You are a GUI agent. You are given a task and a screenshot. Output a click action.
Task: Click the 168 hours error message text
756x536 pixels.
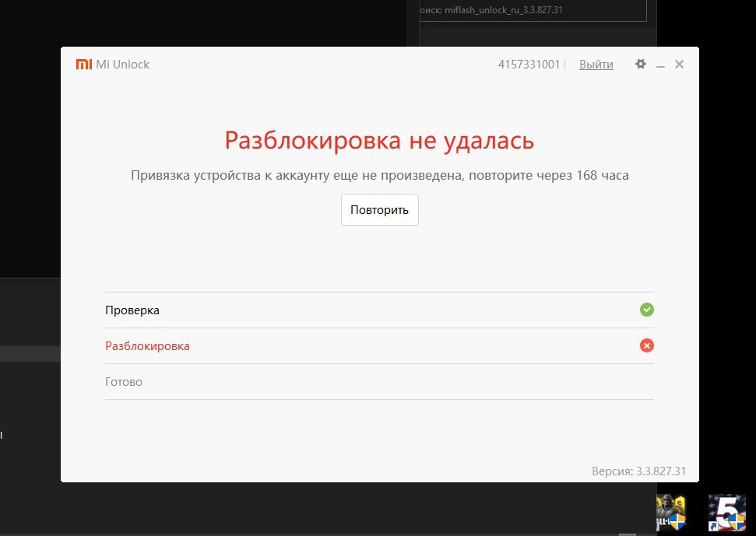pyautogui.click(x=379, y=175)
